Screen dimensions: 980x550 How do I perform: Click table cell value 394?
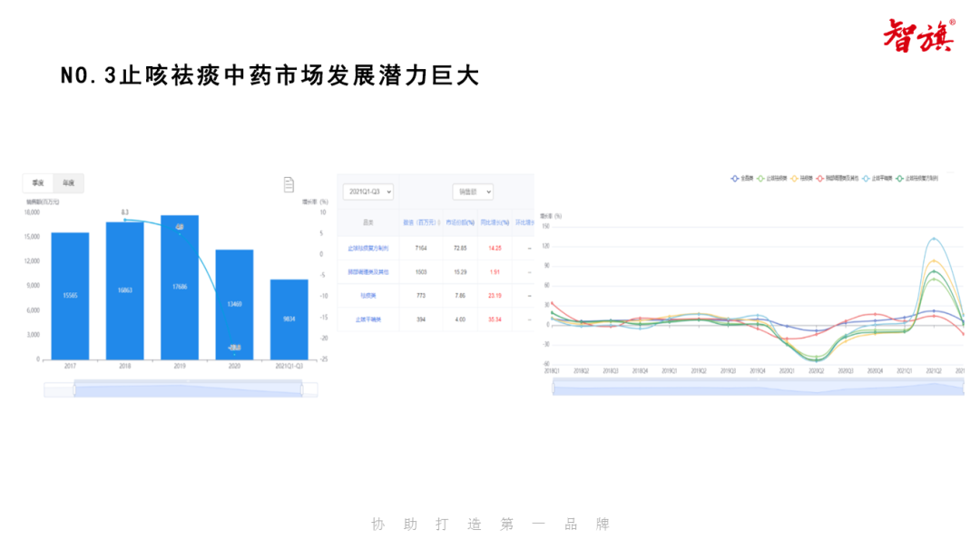(421, 319)
